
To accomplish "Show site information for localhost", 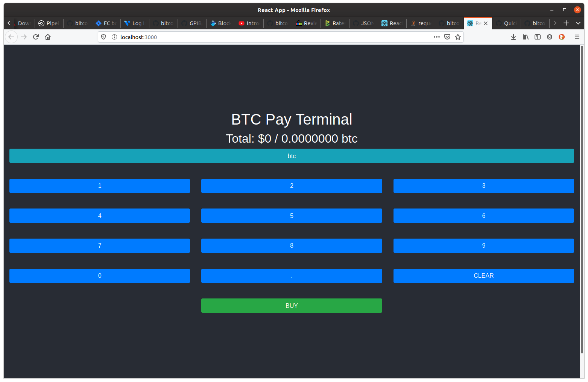I will pos(114,37).
